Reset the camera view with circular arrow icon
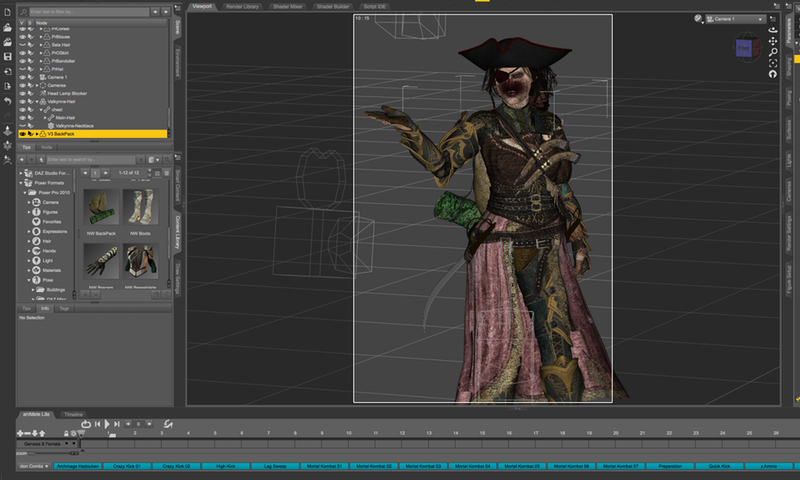Screen dimensions: 800x480 [773, 75]
